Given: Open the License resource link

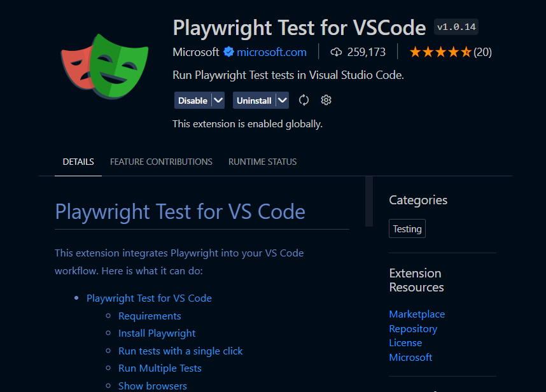Looking at the screenshot, I should tap(405, 343).
